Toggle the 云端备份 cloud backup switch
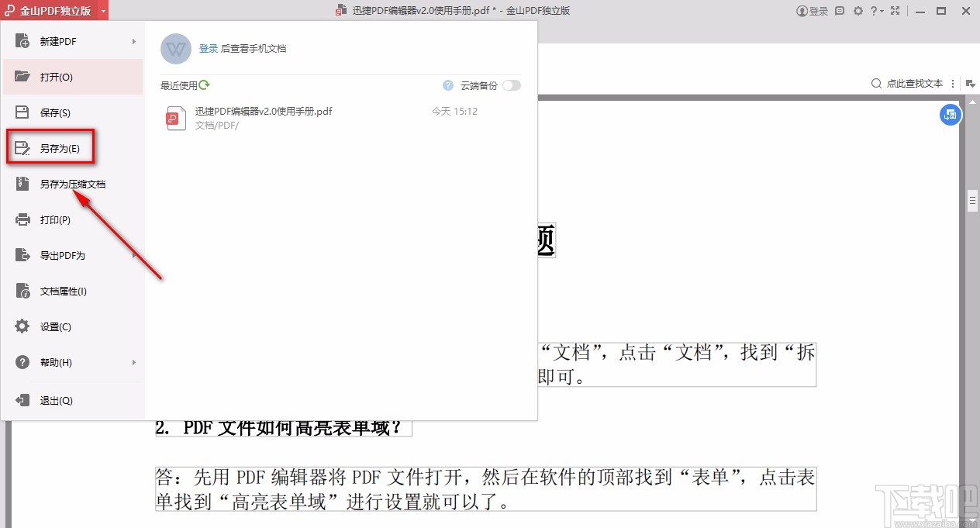 tap(512, 85)
